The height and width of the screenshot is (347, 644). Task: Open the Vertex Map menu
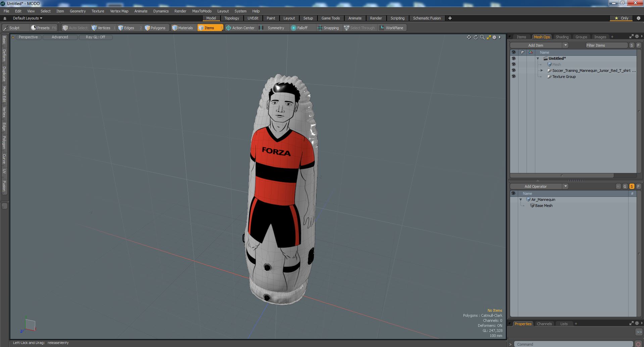click(x=119, y=11)
